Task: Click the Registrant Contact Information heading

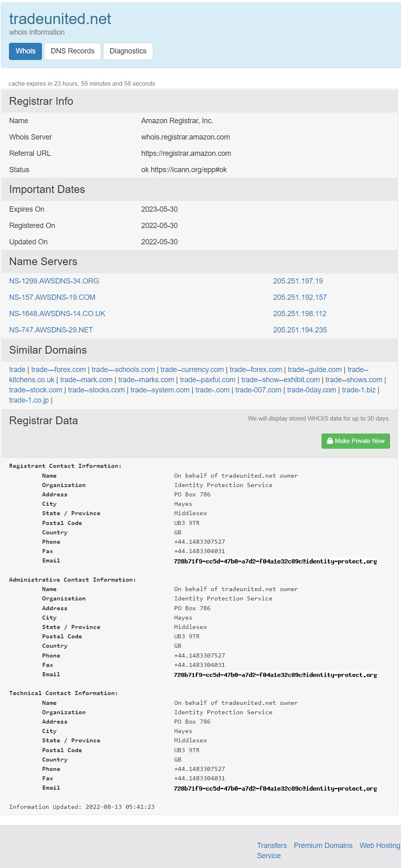Action: coord(65,466)
